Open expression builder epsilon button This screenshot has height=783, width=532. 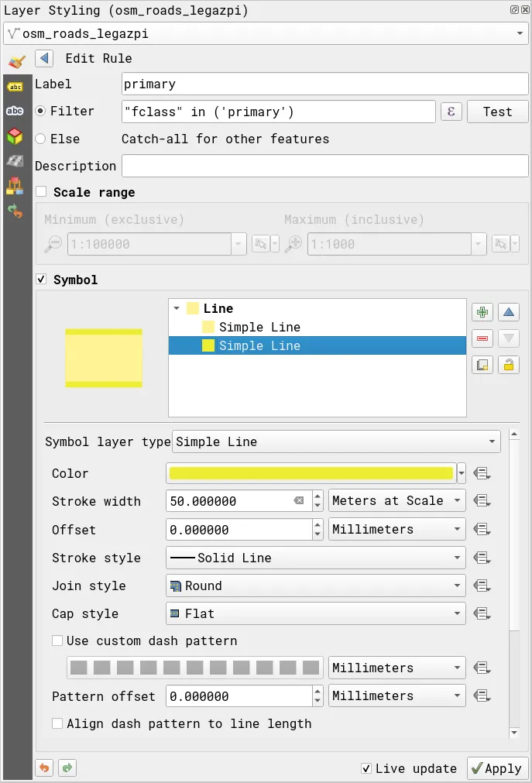click(451, 112)
